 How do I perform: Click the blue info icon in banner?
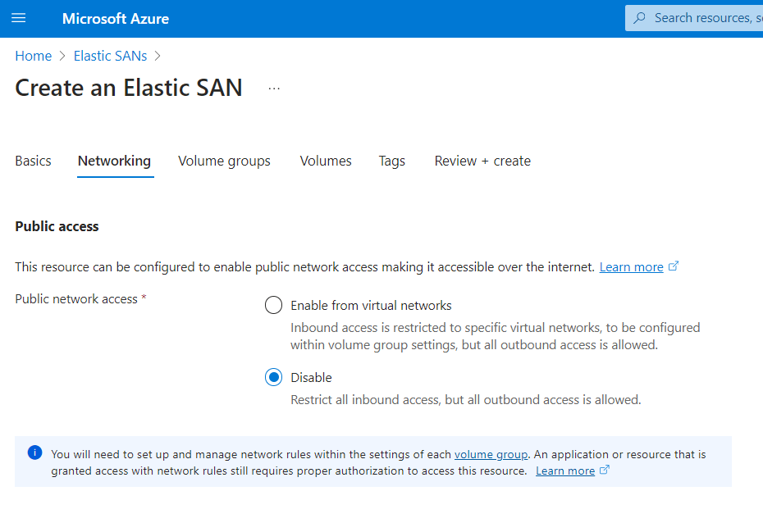pyautogui.click(x=35, y=452)
